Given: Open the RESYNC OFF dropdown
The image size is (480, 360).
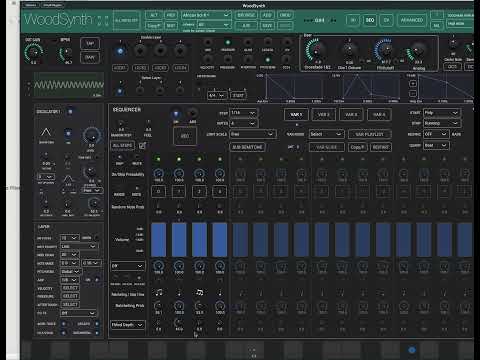Looking at the screenshot, I should 436,134.
